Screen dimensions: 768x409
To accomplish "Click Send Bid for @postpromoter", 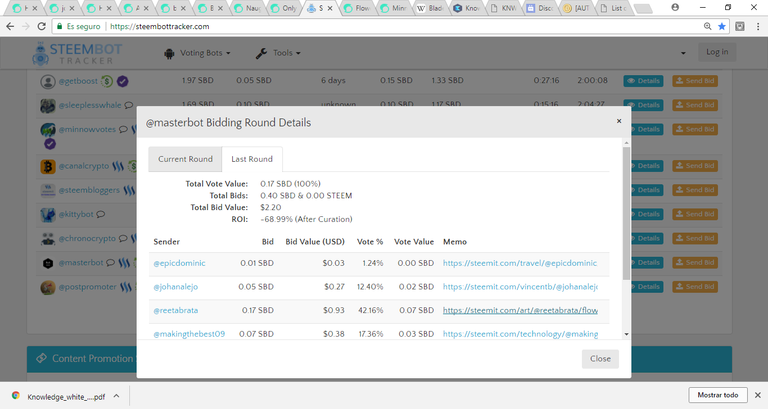I will tap(695, 287).
